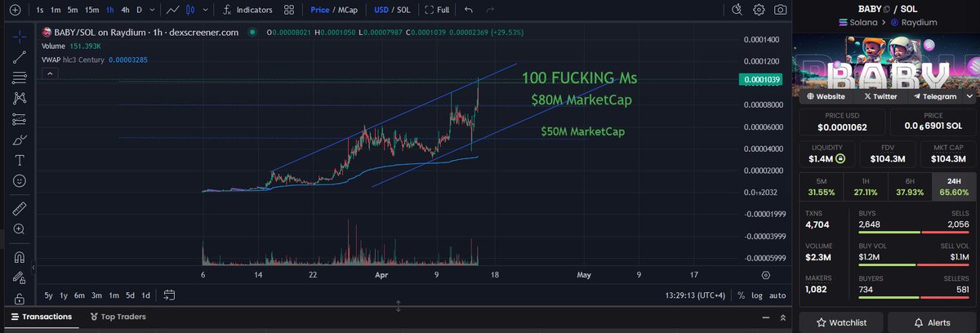
Task: Toggle percent scale on the price axis
Action: (x=741, y=295)
